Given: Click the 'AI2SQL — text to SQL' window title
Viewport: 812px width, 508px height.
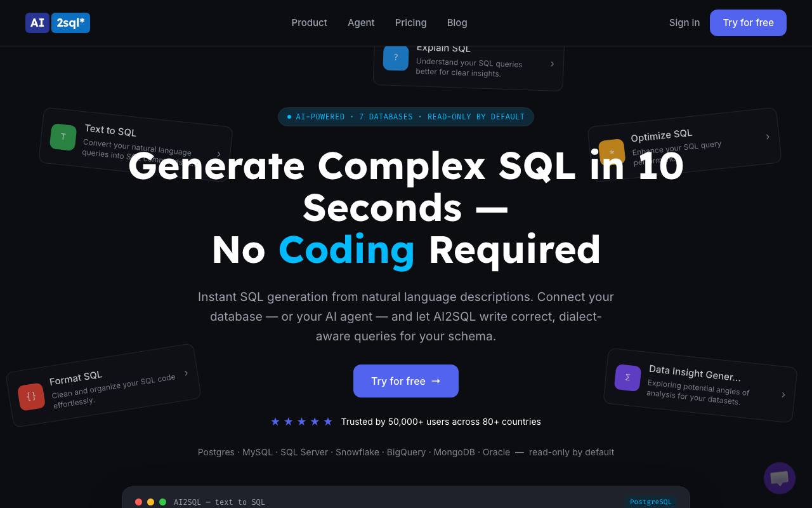Looking at the screenshot, I should tap(219, 502).
